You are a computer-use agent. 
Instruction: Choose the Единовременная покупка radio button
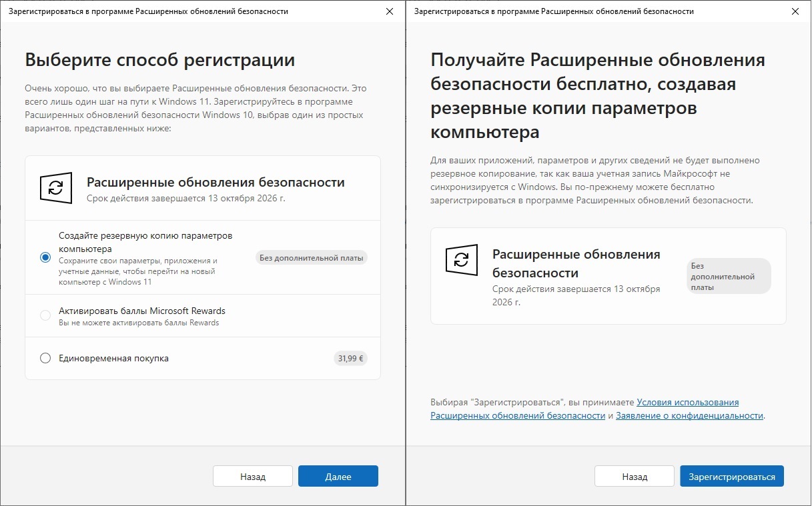point(45,358)
